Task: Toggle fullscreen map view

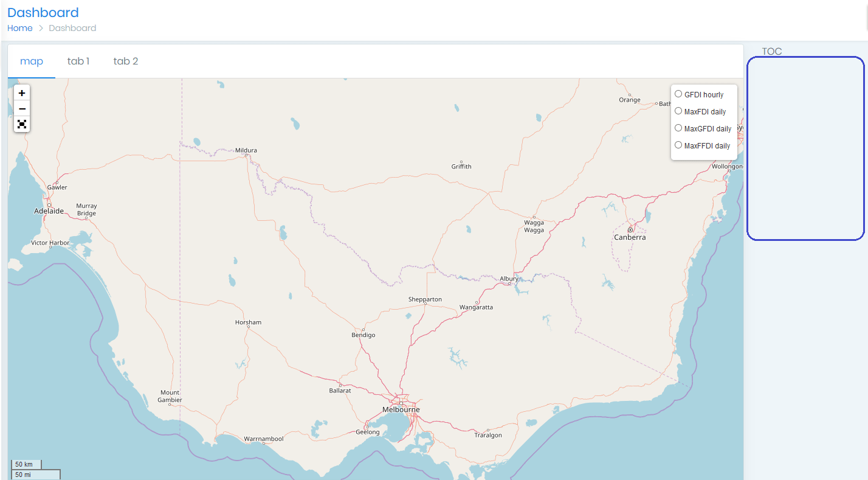Action: 22,124
